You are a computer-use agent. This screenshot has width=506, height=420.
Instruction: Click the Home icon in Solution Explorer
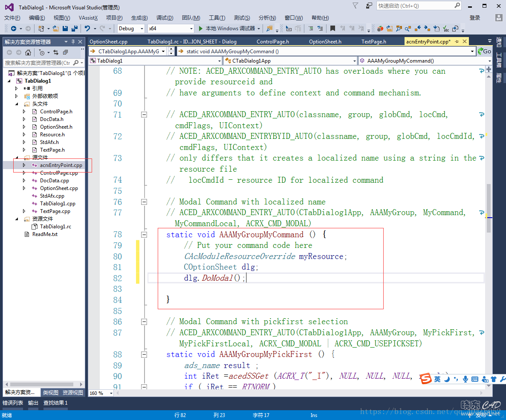(28, 52)
